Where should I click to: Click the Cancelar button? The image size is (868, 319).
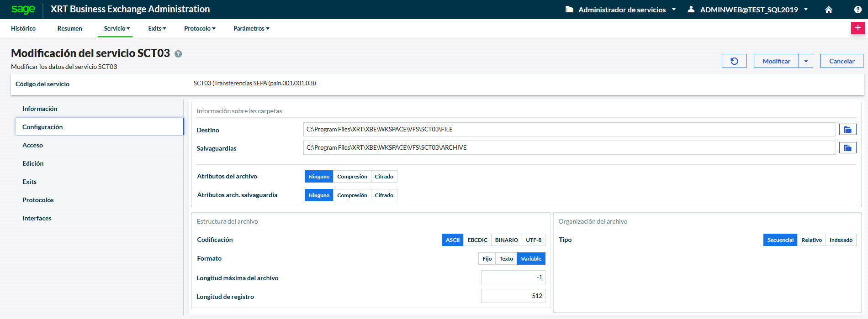tap(842, 61)
